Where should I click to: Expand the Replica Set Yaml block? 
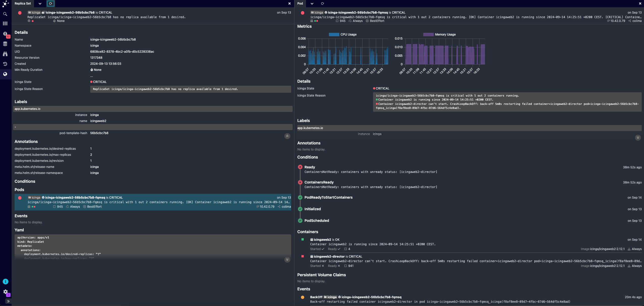pyautogui.click(x=287, y=260)
